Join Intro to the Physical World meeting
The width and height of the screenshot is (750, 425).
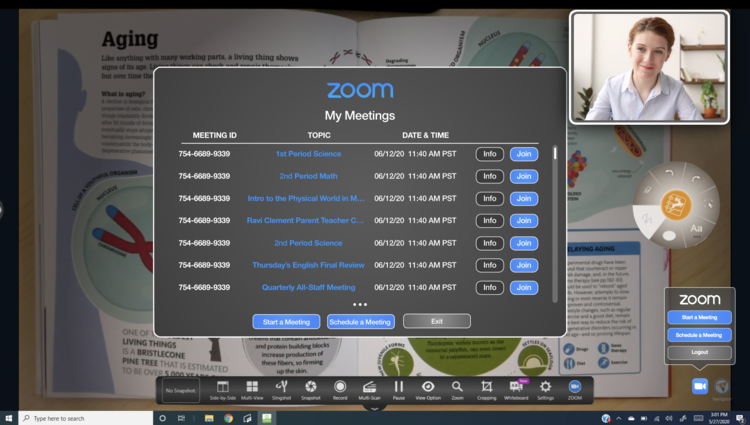click(x=524, y=198)
